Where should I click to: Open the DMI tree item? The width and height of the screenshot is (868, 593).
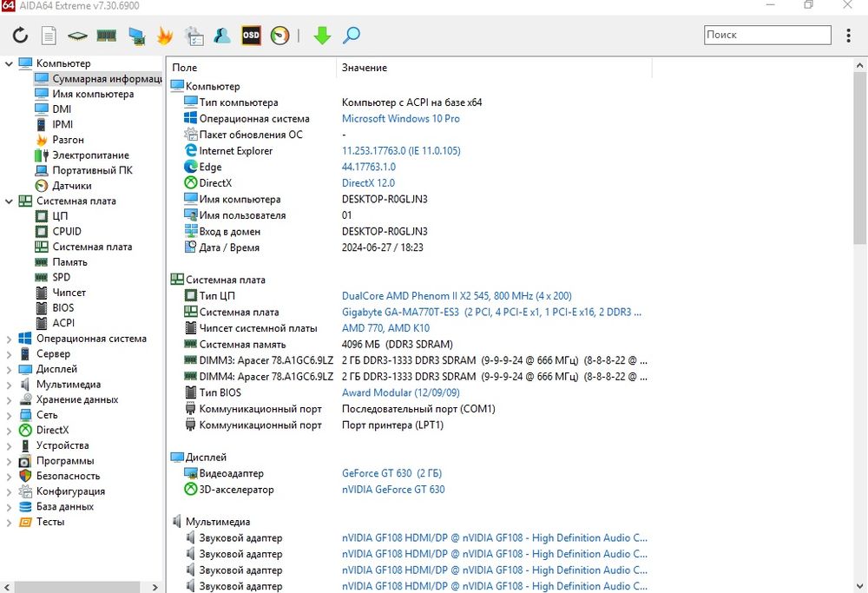(62, 109)
